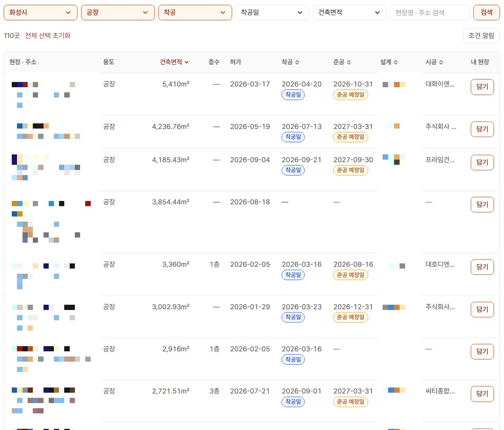Open the 공장 usage dropdown

118,12
